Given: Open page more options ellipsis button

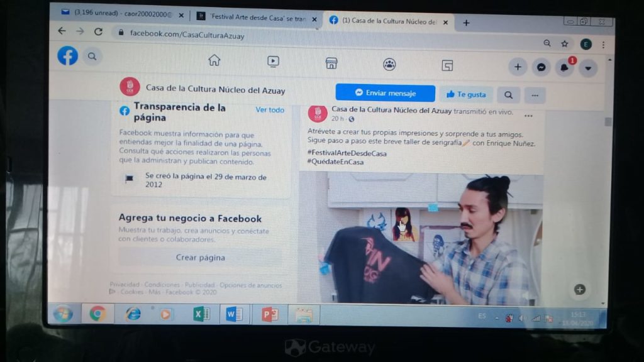Looking at the screenshot, I should 535,96.
